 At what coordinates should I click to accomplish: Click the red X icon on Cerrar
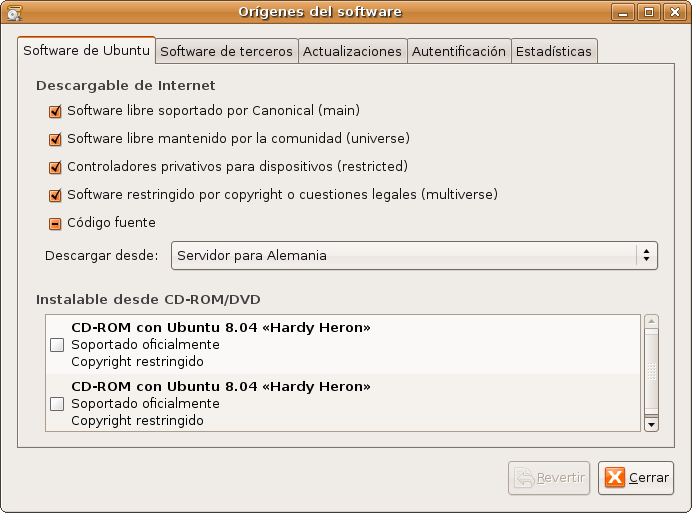point(615,478)
